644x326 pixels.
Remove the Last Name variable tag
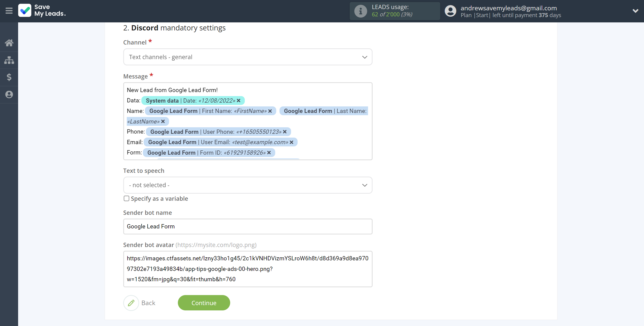tap(163, 121)
